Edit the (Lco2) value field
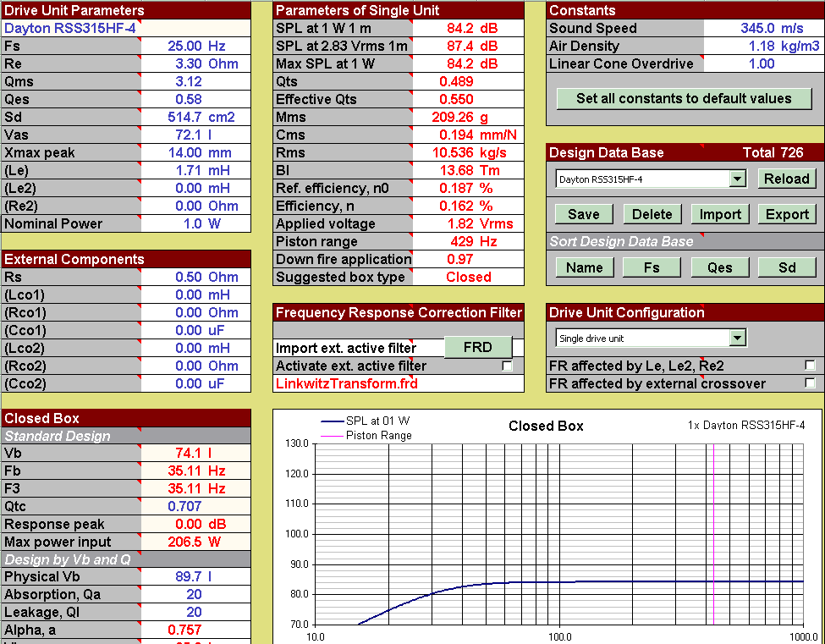The width and height of the screenshot is (825, 644). click(x=195, y=349)
